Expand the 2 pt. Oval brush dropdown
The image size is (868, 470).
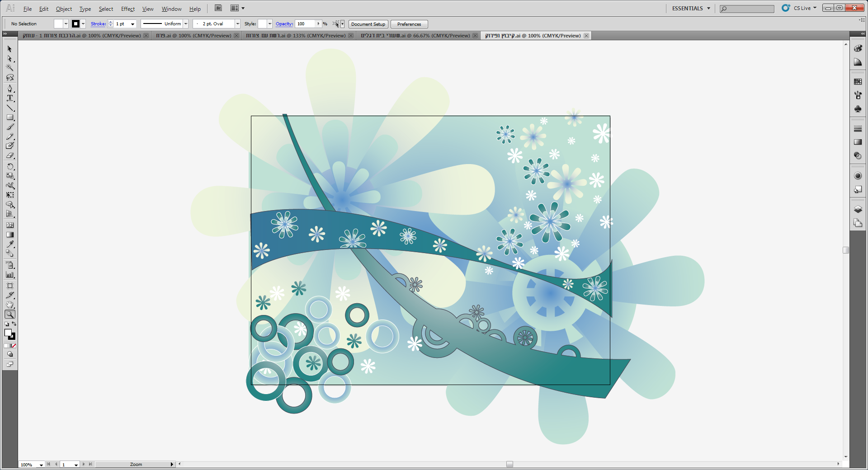coord(237,24)
